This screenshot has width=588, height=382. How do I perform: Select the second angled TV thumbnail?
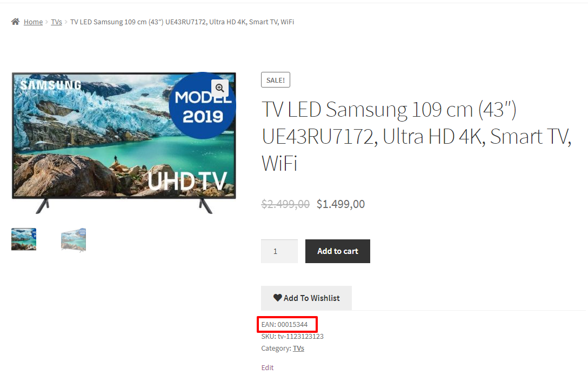(73, 240)
